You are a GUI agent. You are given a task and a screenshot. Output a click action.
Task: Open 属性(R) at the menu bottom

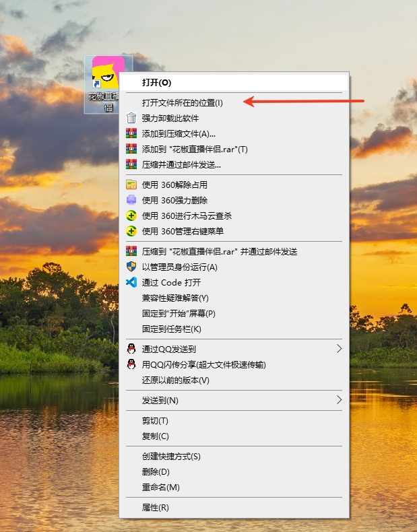click(x=234, y=508)
